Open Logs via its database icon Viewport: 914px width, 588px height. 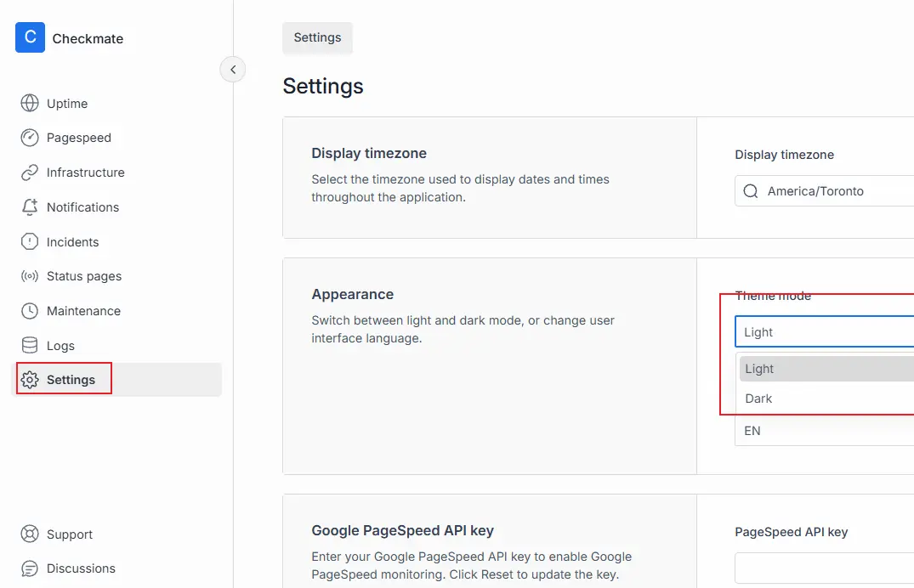click(30, 346)
